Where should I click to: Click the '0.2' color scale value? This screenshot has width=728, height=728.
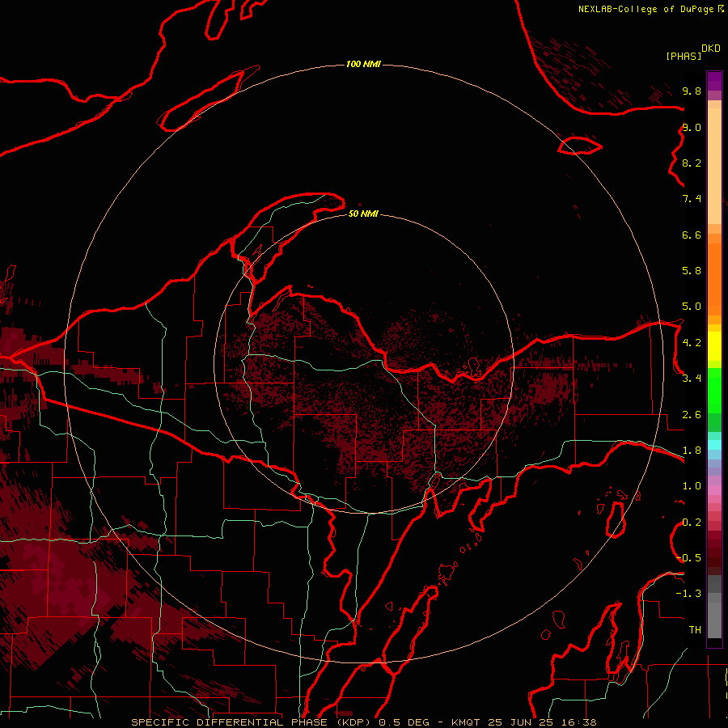(692, 523)
